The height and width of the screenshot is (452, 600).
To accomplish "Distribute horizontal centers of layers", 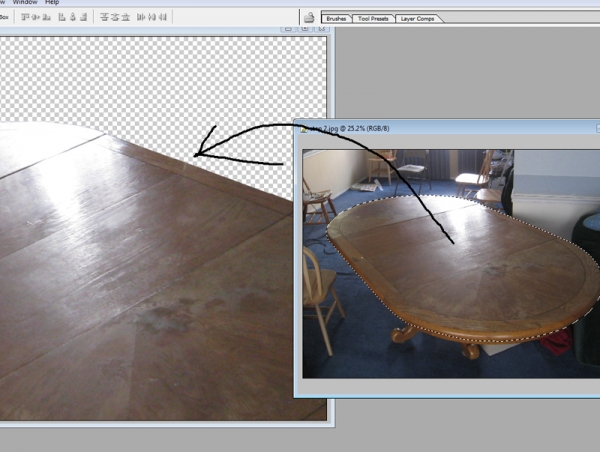I will 152,17.
